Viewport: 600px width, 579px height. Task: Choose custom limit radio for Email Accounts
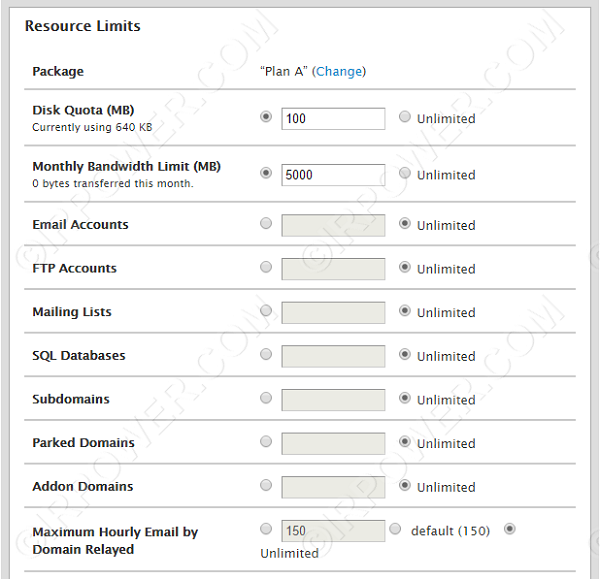click(x=266, y=224)
